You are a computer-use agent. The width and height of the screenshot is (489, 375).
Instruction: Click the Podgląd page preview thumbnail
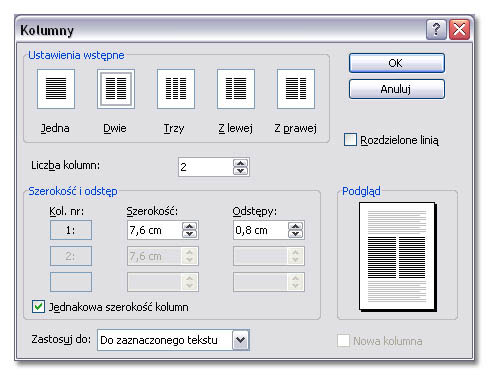pos(398,257)
